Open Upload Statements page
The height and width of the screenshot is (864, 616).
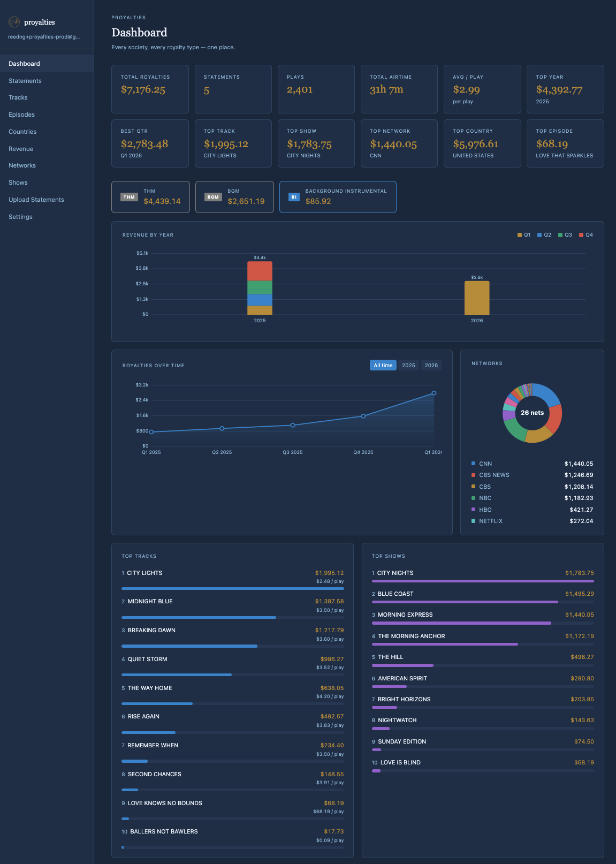(x=47, y=200)
